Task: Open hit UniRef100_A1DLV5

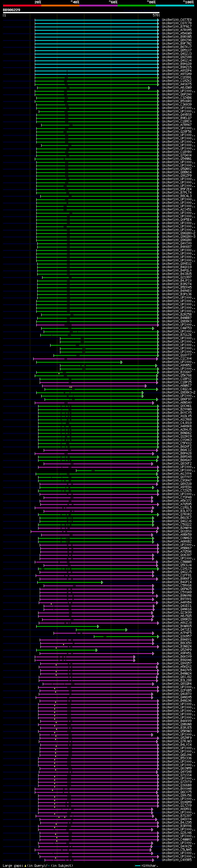Action: click(x=177, y=416)
